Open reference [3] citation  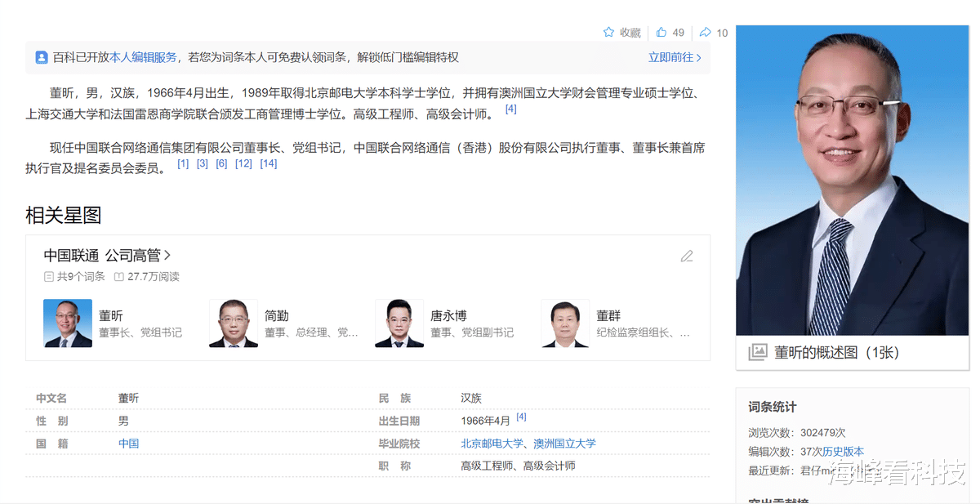pos(203,163)
